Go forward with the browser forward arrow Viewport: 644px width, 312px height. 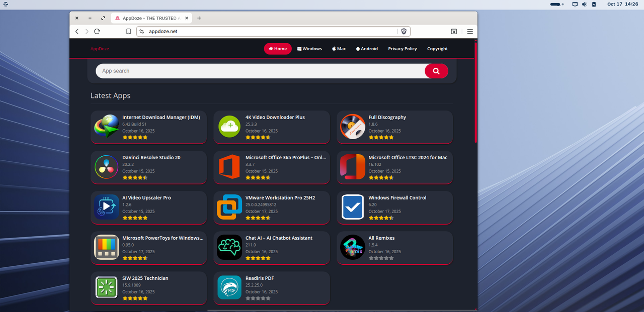[x=87, y=31]
